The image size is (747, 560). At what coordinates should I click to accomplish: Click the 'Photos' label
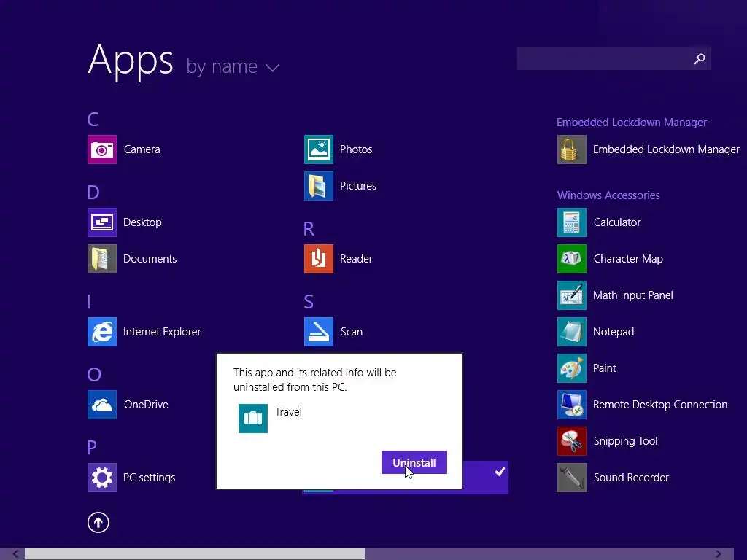tap(356, 149)
